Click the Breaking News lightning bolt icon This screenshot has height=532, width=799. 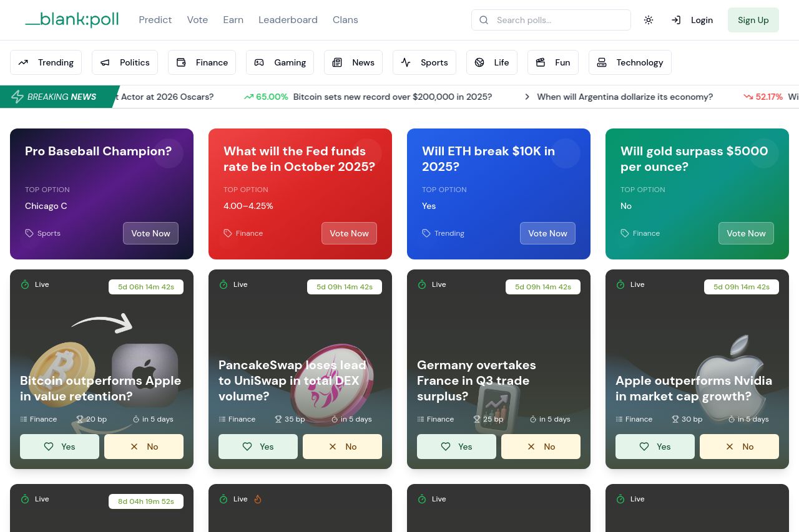point(17,97)
